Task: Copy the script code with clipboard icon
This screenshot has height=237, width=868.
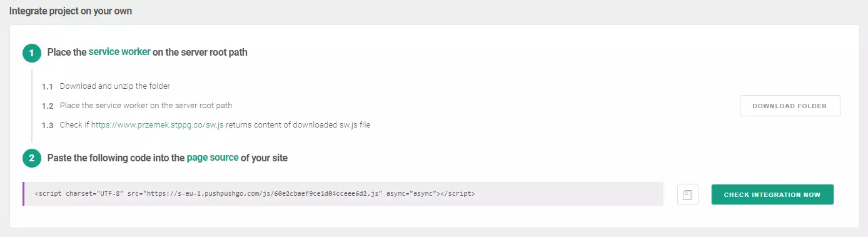Action: [687, 194]
